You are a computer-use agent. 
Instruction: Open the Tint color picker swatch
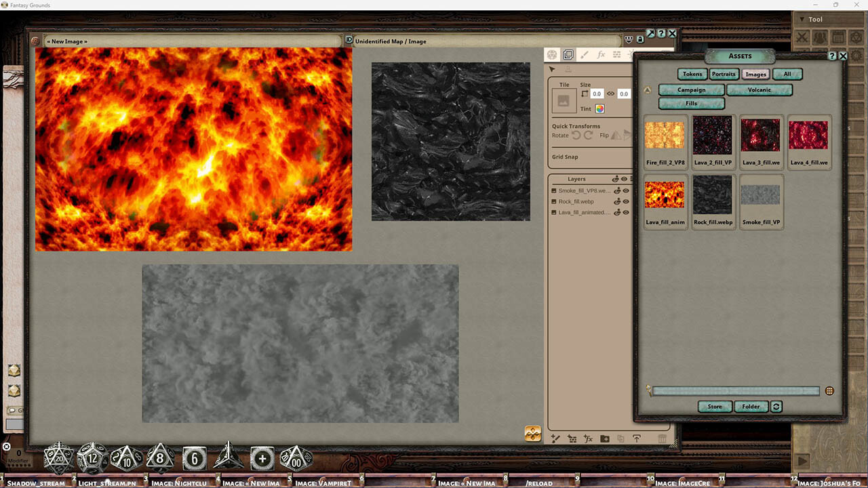coord(601,108)
